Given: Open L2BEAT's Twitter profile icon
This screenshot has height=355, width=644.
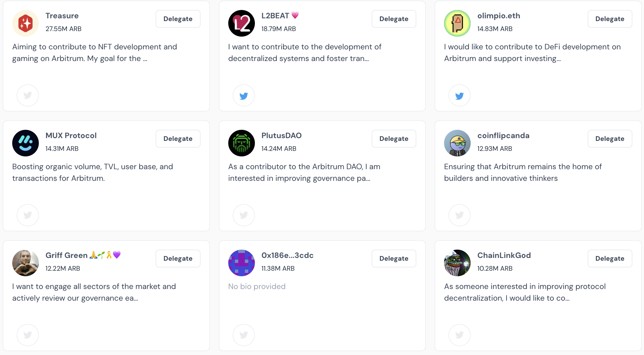Looking at the screenshot, I should pyautogui.click(x=244, y=95).
